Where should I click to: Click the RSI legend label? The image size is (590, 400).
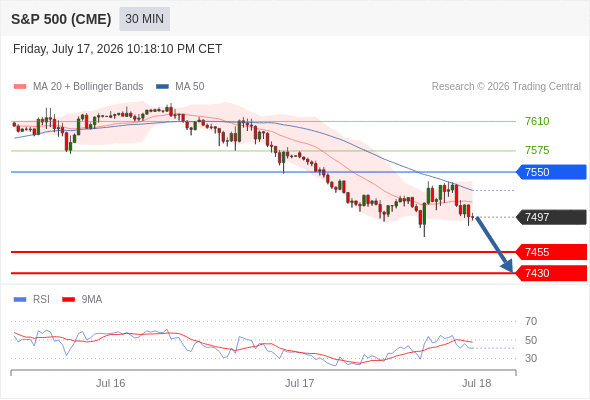[41, 300]
